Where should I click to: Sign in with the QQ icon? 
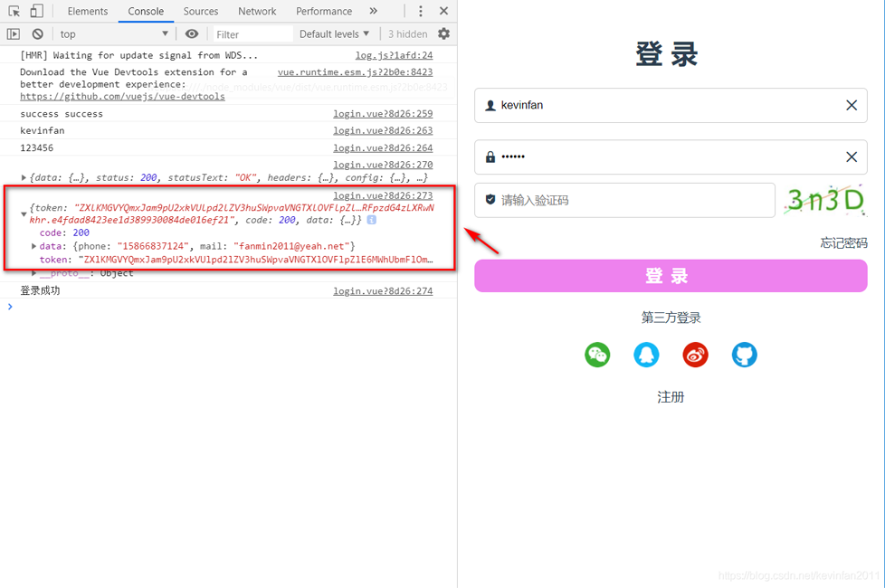646,355
